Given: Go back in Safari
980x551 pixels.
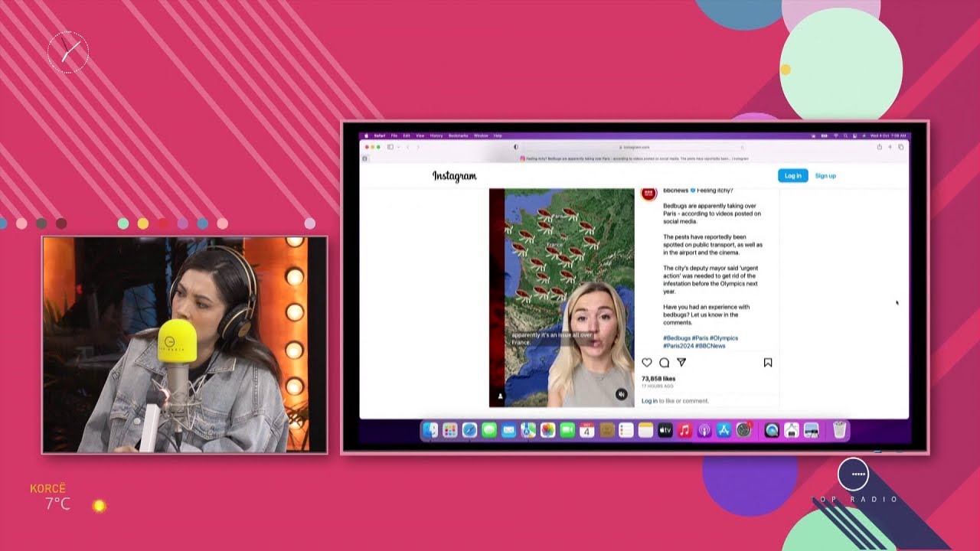Looking at the screenshot, I should point(408,147).
